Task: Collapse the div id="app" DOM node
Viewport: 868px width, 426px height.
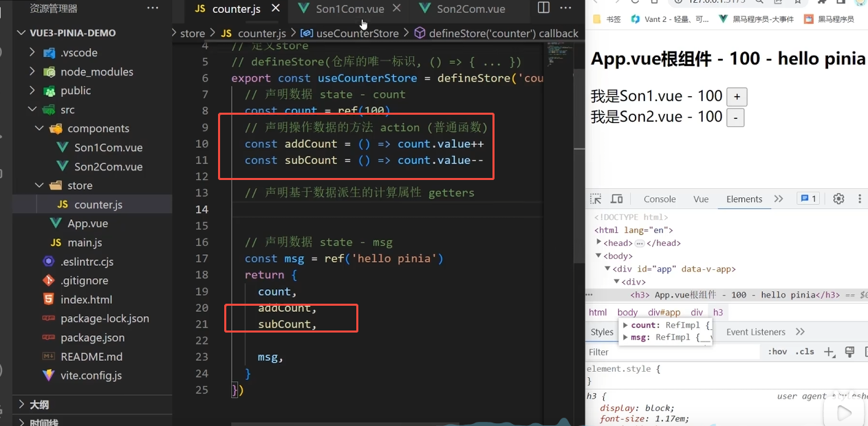Action: coord(607,269)
